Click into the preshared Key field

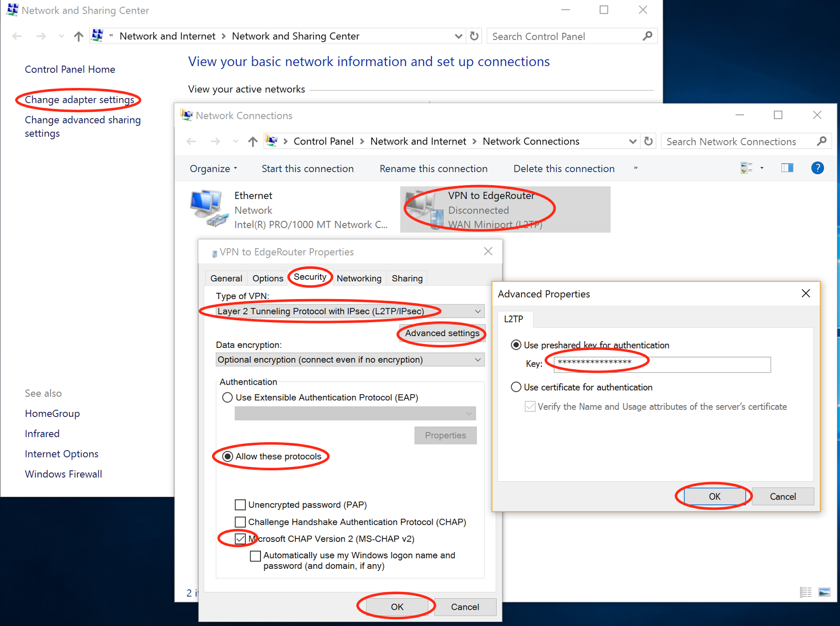[662, 364]
